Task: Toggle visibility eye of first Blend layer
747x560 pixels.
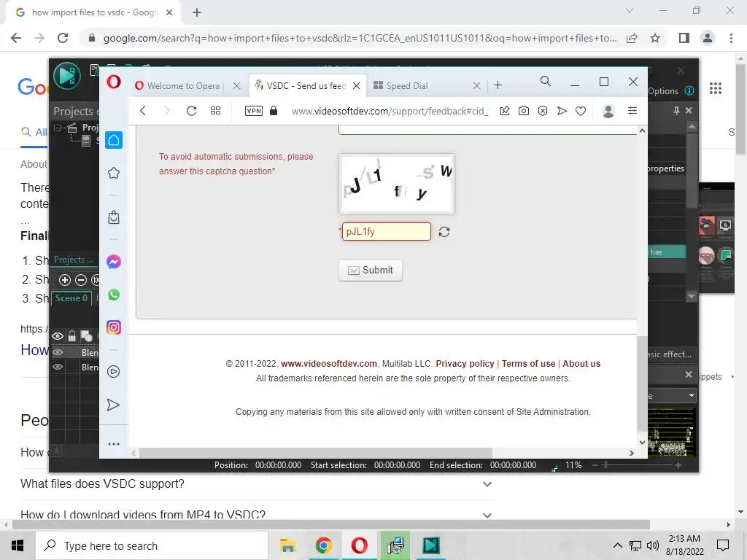Action: click(x=58, y=352)
